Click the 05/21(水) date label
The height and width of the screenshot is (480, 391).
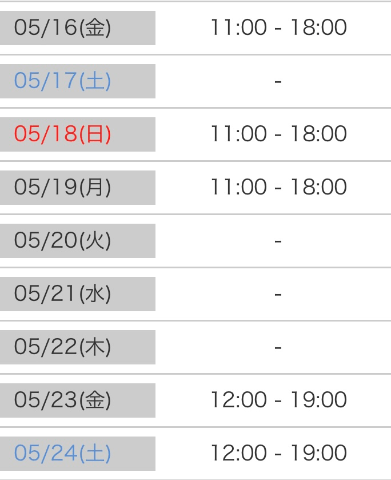point(62,294)
